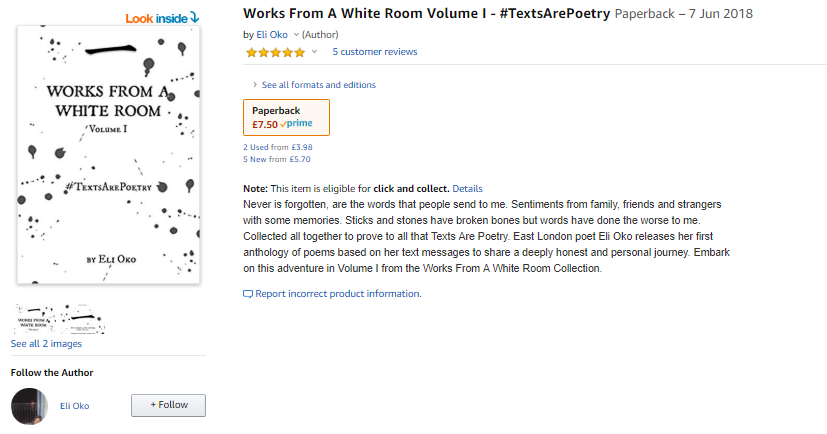This screenshot has width=827, height=434.
Task: Click Eli Oko's author profile photo
Action: (x=29, y=406)
